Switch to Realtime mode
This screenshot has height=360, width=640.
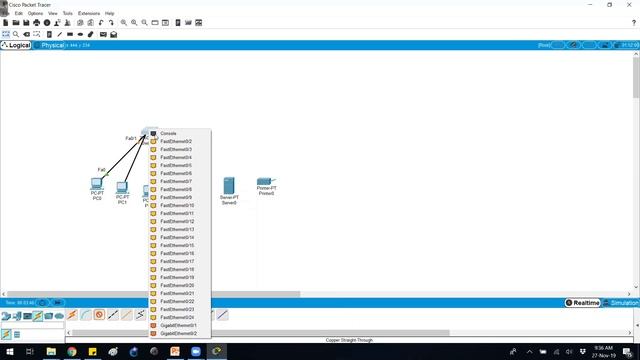(x=583, y=303)
